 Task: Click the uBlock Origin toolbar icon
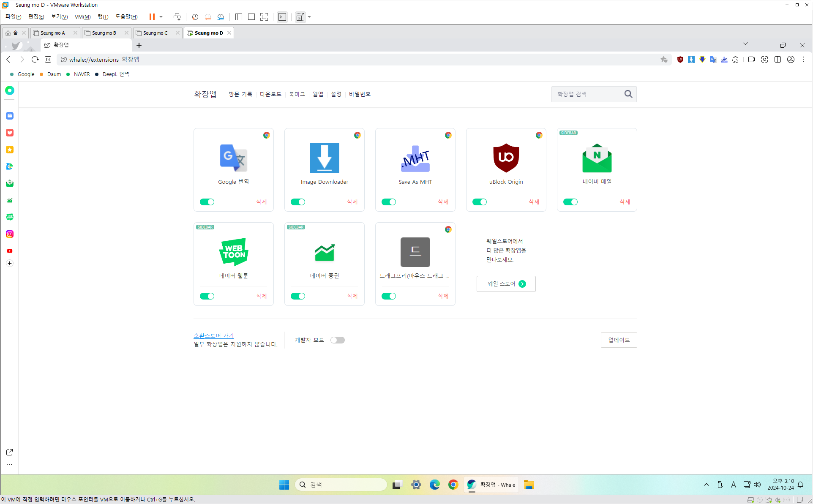(680, 60)
